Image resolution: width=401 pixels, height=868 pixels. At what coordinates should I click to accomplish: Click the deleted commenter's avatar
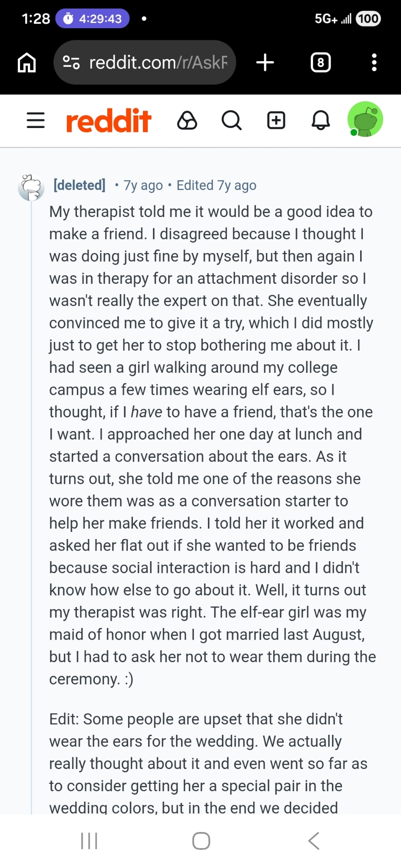(31, 187)
